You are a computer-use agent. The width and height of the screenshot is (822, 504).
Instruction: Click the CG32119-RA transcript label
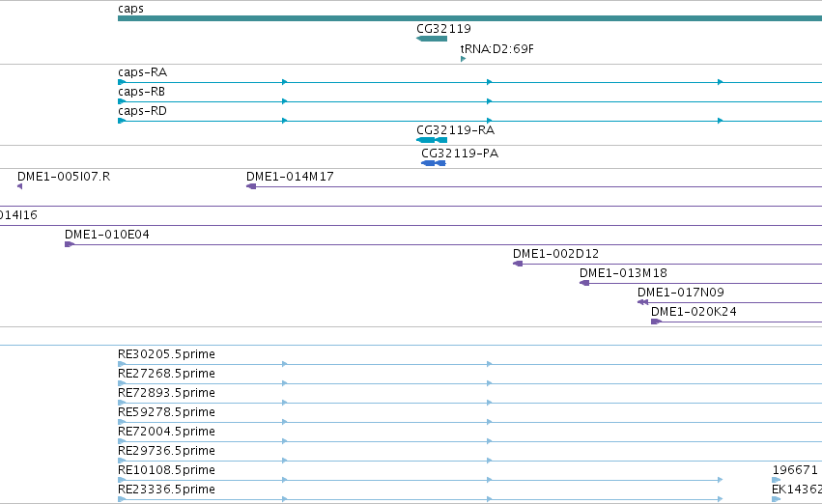point(455,130)
